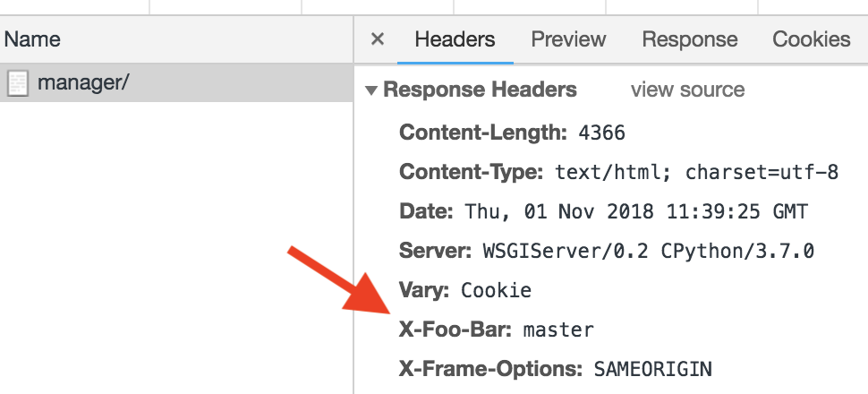
Task: Click the manager/ document file icon
Action: click(18, 84)
